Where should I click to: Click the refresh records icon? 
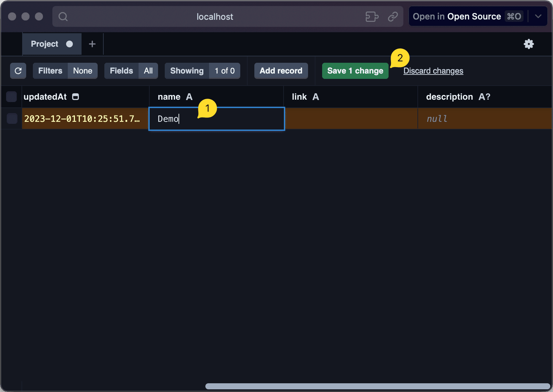coord(18,71)
